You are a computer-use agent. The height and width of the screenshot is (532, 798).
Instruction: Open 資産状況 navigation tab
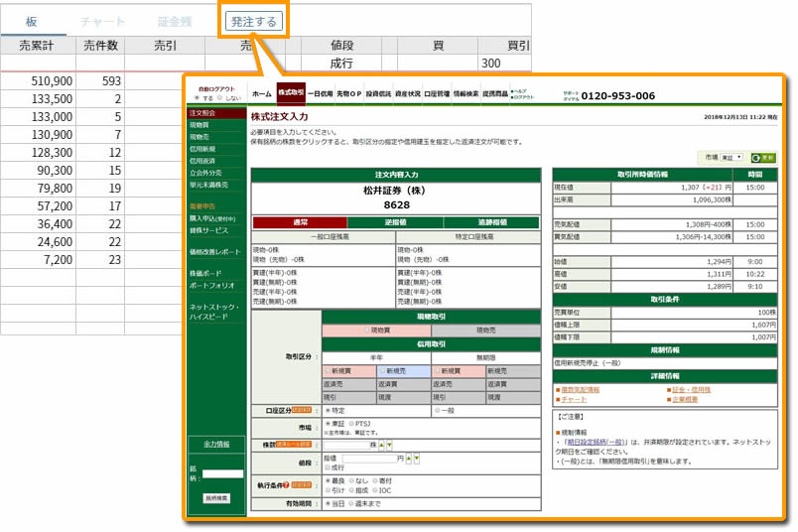[408, 94]
